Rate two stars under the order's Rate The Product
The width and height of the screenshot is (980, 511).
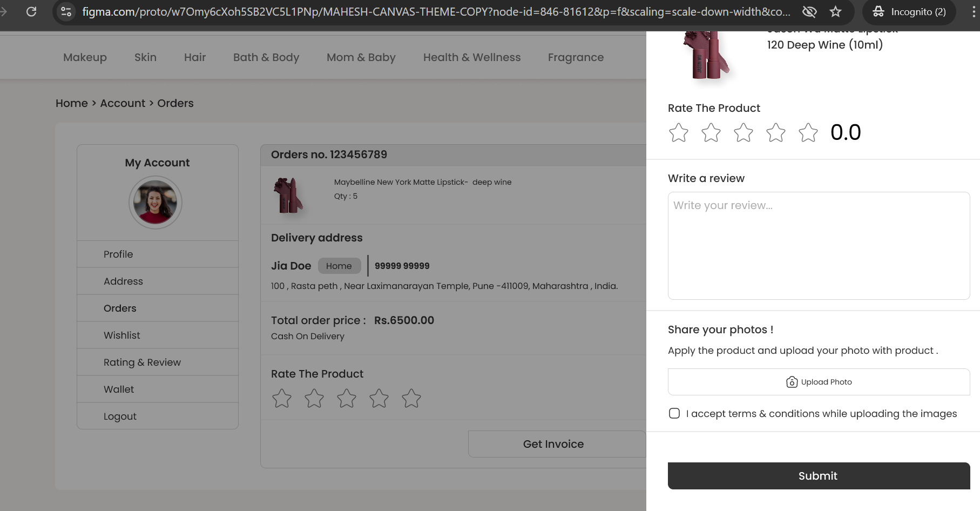pyautogui.click(x=314, y=398)
